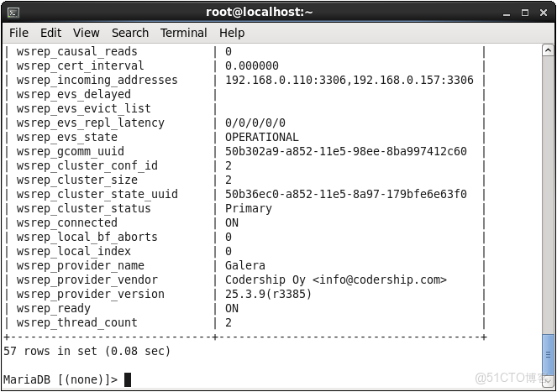Click the scrollbar up arrow
Viewport: 557px width, 392px height.
point(549,50)
